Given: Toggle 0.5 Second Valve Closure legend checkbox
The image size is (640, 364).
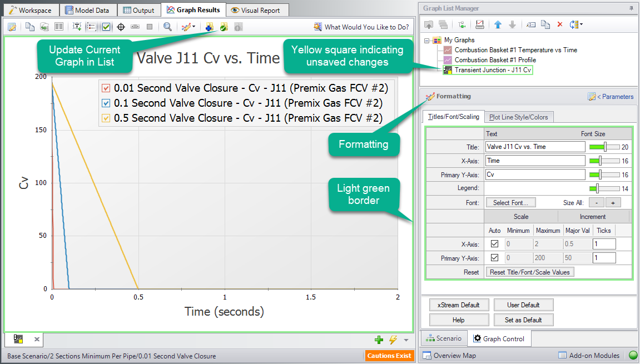Looking at the screenshot, I should (x=107, y=118).
